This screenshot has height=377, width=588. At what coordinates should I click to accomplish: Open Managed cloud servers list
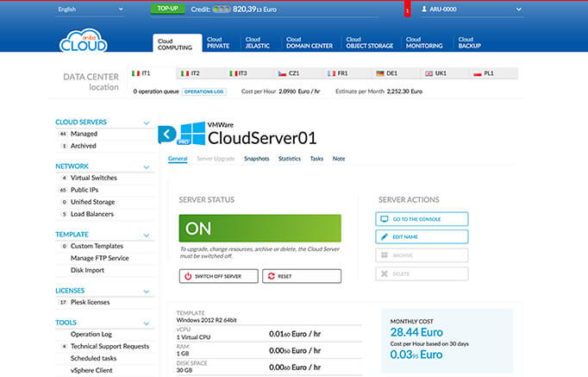pos(84,134)
